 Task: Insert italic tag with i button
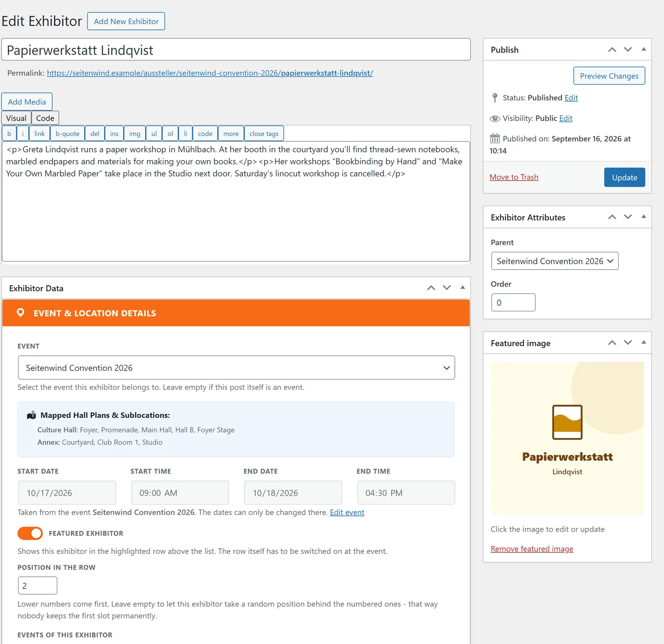(23, 134)
